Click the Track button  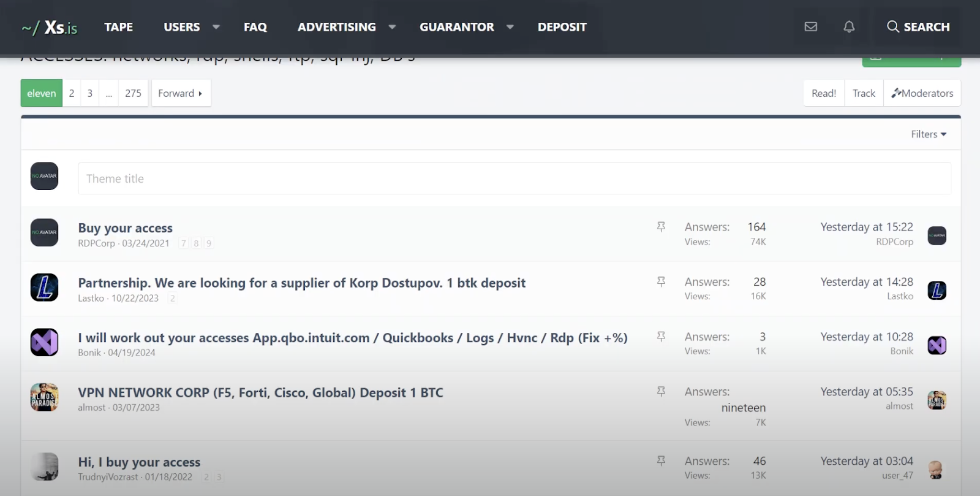click(x=864, y=93)
